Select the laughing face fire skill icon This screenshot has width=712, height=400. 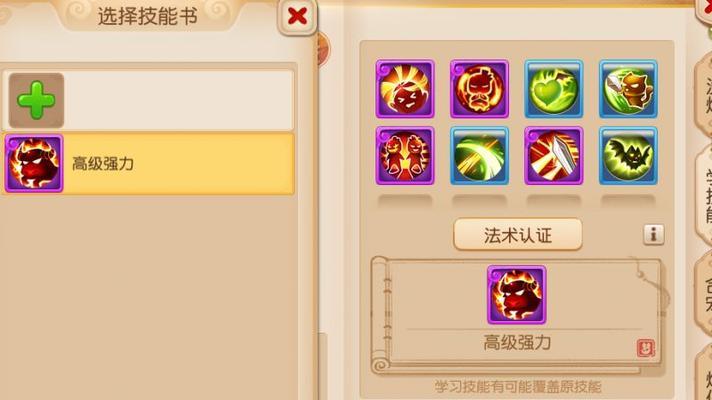pos(405,89)
